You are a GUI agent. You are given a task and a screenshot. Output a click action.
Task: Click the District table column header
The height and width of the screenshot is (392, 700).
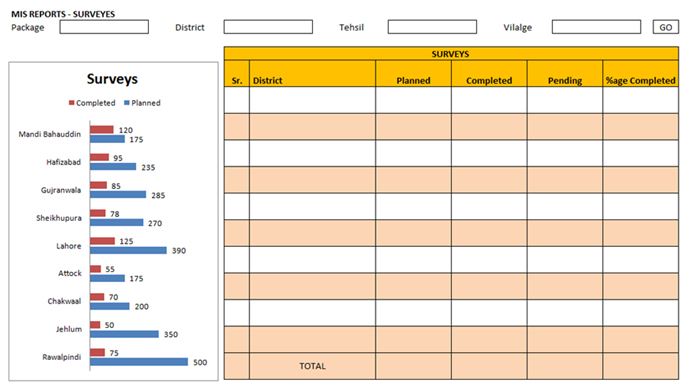(312, 74)
